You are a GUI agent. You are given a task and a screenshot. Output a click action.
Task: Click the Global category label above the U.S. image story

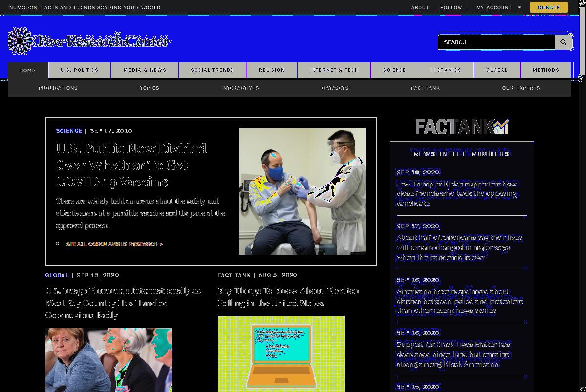tap(57, 275)
